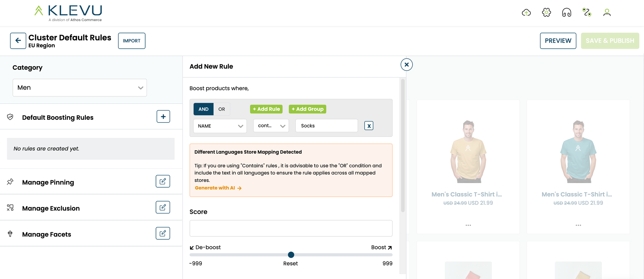The height and width of the screenshot is (279, 644).
Task: Click the Socks value text field
Action: 327,126
